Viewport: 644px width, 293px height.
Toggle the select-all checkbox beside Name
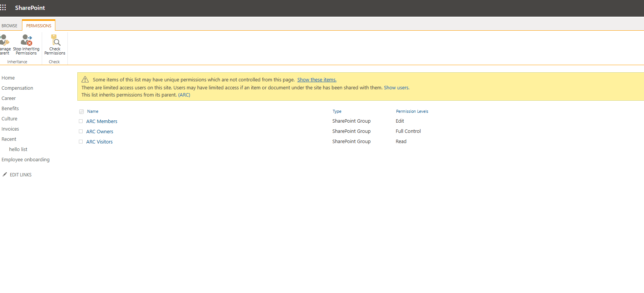[x=81, y=112]
